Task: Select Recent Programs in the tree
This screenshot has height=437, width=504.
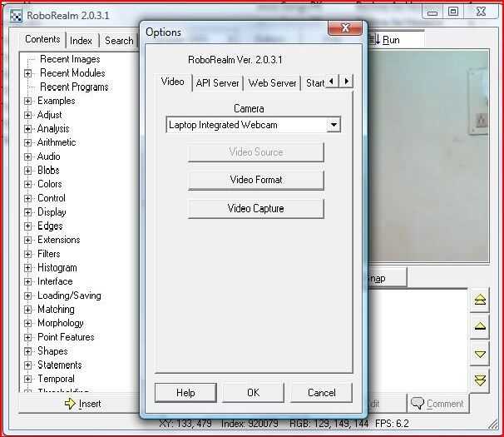Action: 74,87
